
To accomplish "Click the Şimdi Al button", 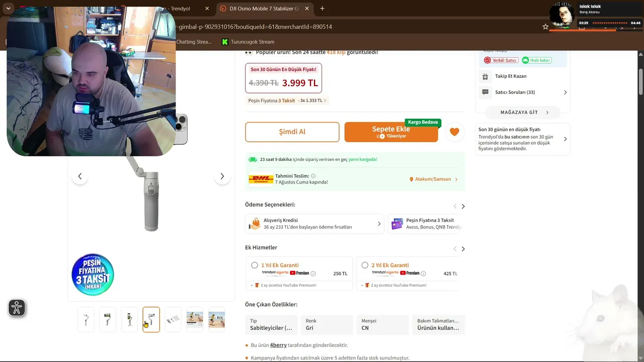I will [x=292, y=132].
